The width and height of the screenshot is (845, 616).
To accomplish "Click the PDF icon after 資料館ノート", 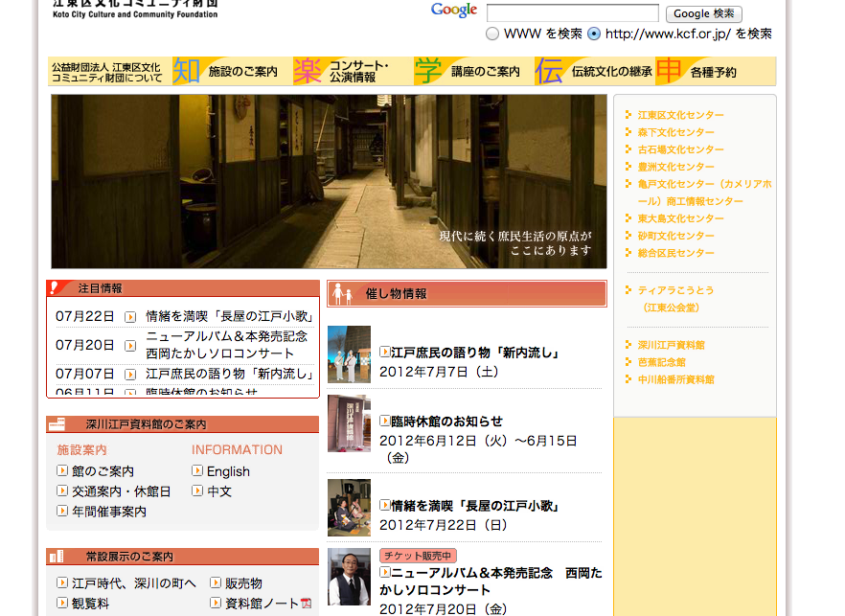I will (x=307, y=603).
